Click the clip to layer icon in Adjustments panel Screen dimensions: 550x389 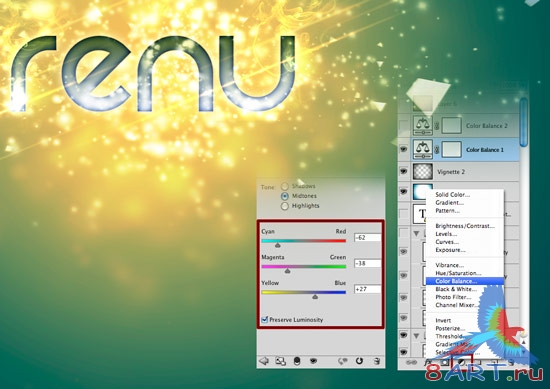coord(297,361)
